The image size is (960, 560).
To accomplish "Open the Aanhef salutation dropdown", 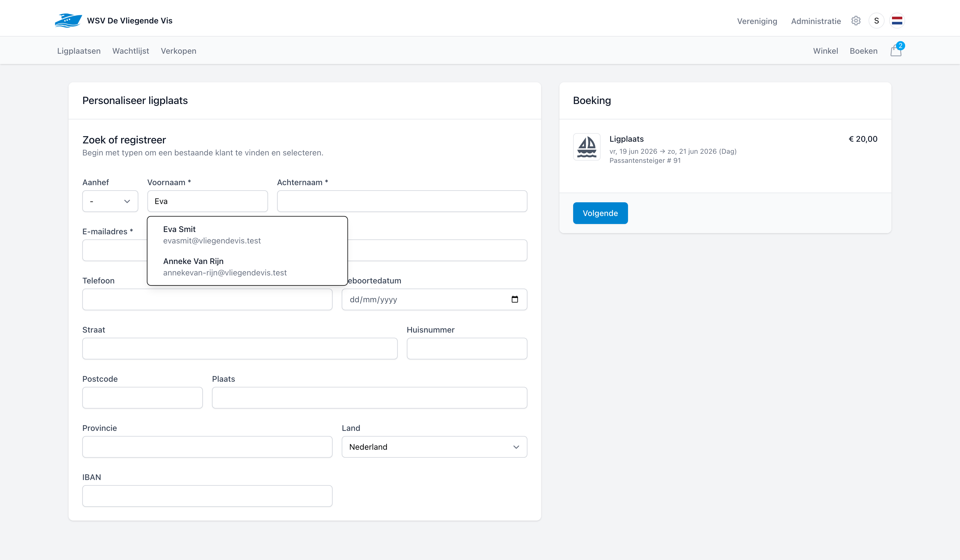I will click(x=110, y=201).
